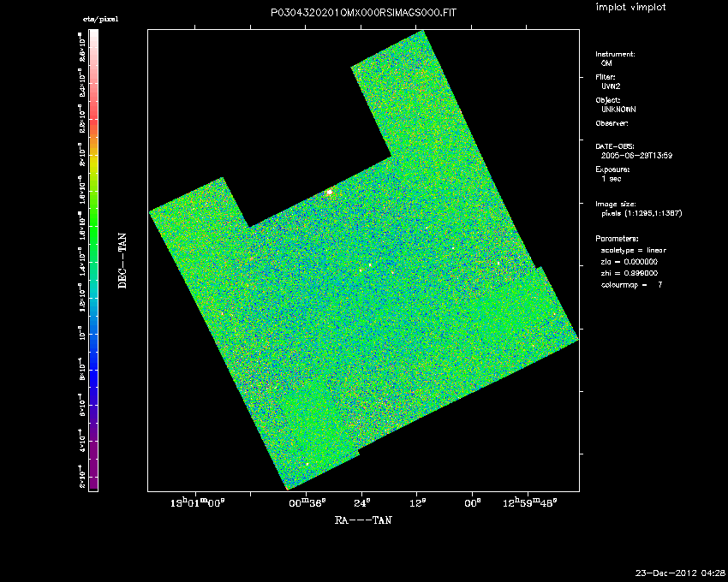Click the 4×10⁻⁴ colorbar tick label
This screenshot has width=728, height=582.
(x=82, y=441)
